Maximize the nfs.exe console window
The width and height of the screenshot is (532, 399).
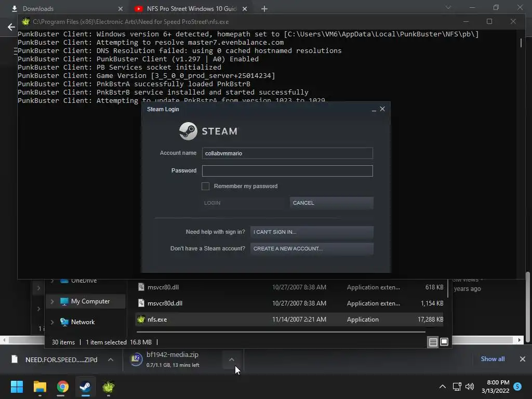pos(489,21)
